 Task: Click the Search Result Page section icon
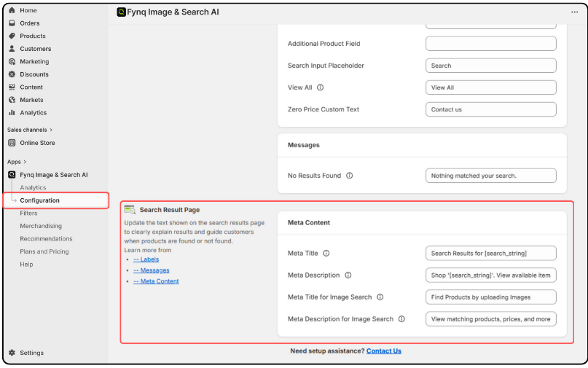[130, 209]
